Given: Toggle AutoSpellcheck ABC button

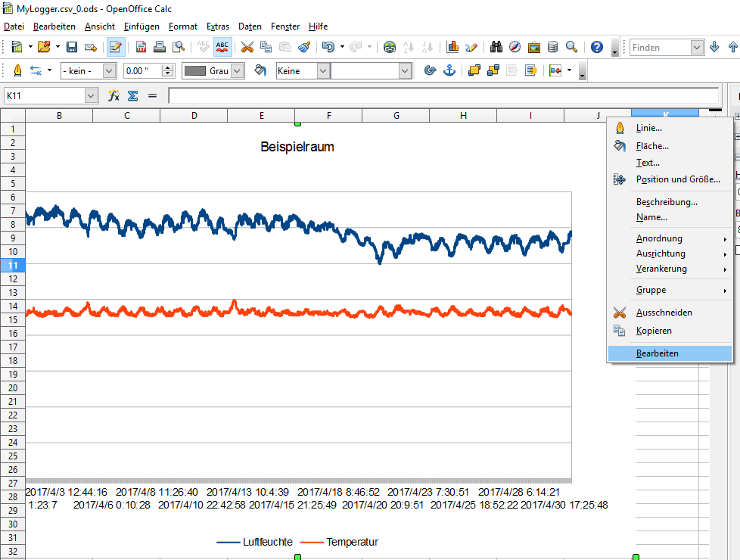Looking at the screenshot, I should [222, 47].
